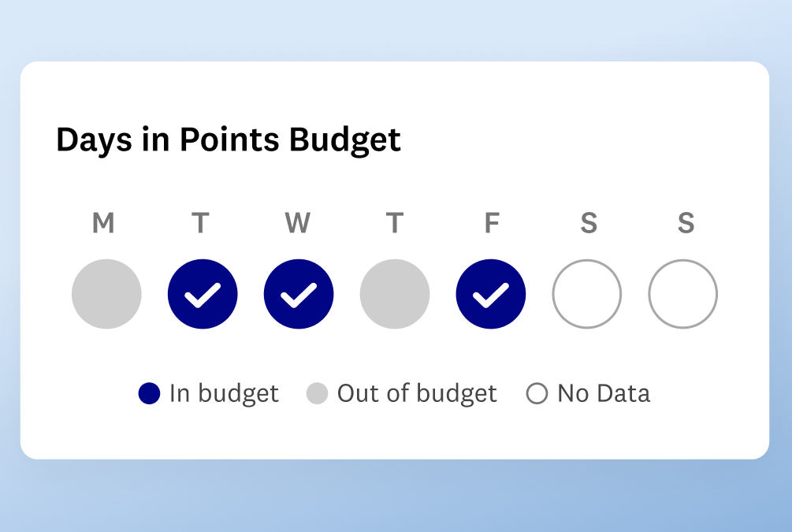Click Tuesday's blue checkmark circle
Image resolution: width=792 pixels, height=532 pixels.
click(203, 295)
